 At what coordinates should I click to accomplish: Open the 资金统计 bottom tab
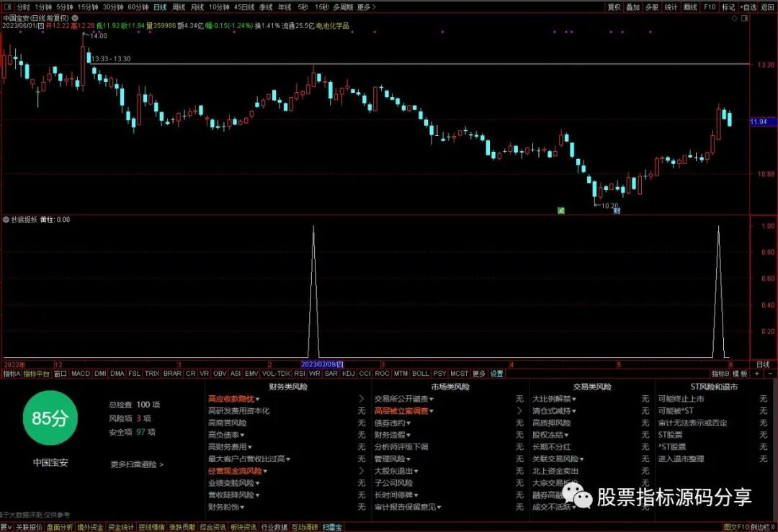tap(120, 527)
